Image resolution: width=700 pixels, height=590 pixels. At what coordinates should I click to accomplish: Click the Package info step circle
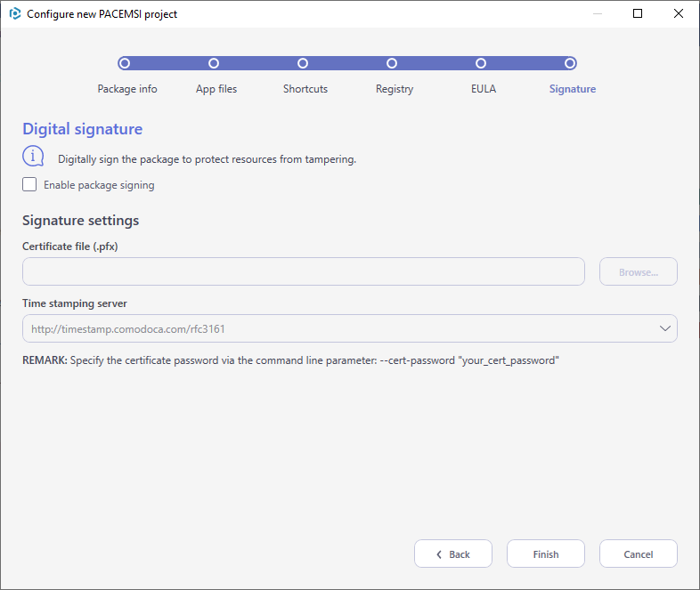[125, 63]
